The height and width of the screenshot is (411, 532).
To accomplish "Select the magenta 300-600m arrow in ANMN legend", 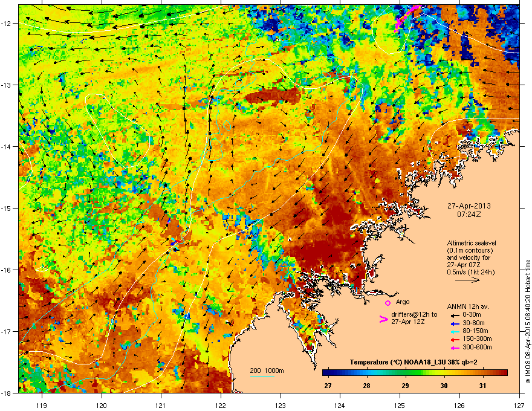I will point(455,348).
